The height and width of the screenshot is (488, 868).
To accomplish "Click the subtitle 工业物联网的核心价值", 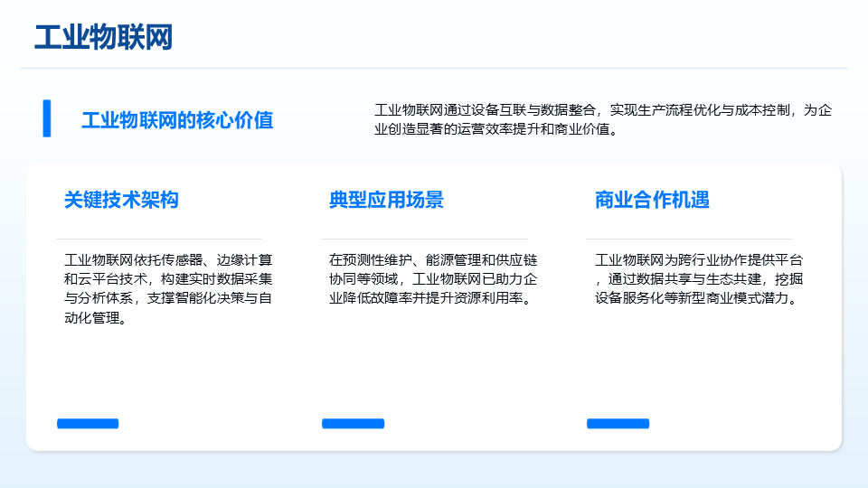I will 177,120.
